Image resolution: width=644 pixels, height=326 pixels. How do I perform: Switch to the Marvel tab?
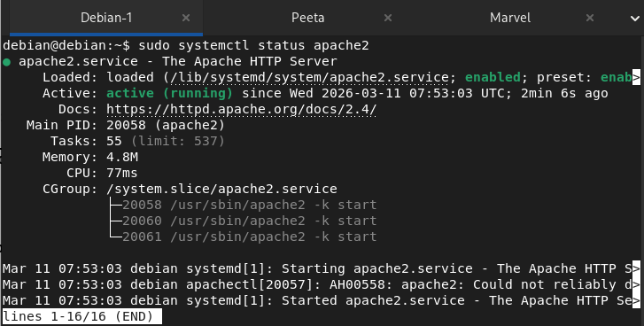tap(510, 18)
